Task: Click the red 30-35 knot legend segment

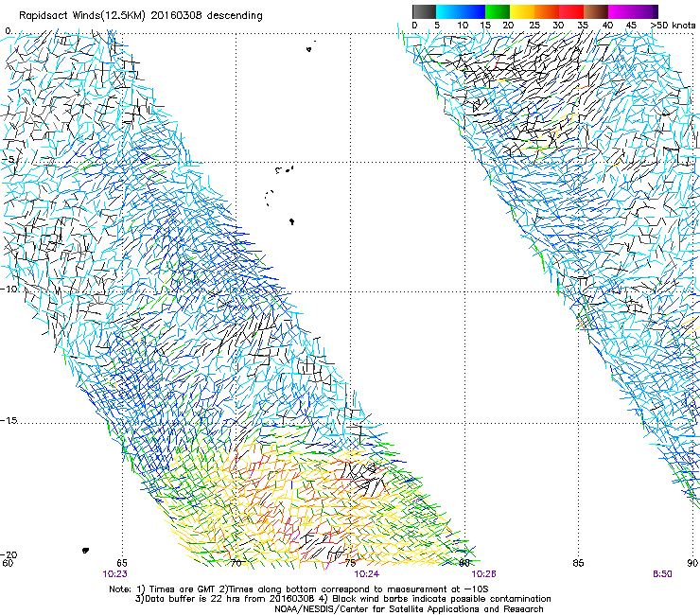Action: [571, 11]
